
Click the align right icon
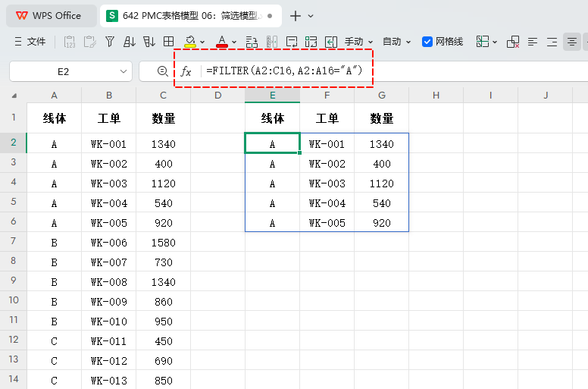[552, 42]
